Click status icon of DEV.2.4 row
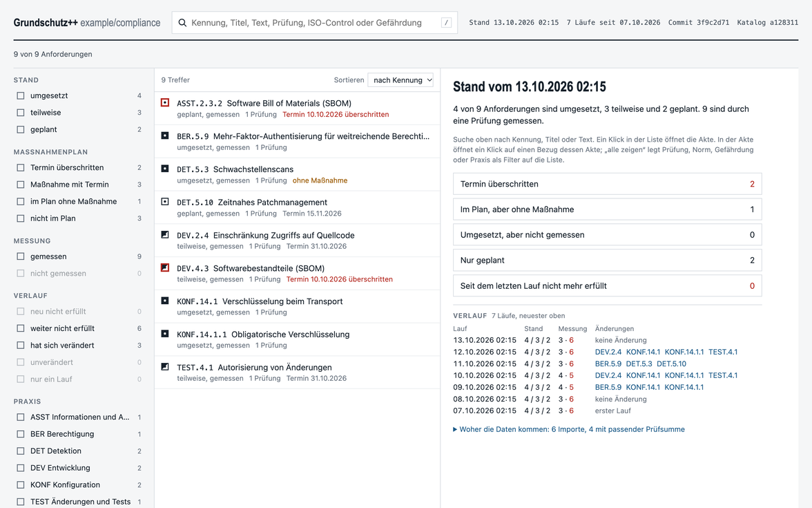812x508 pixels. [164, 235]
